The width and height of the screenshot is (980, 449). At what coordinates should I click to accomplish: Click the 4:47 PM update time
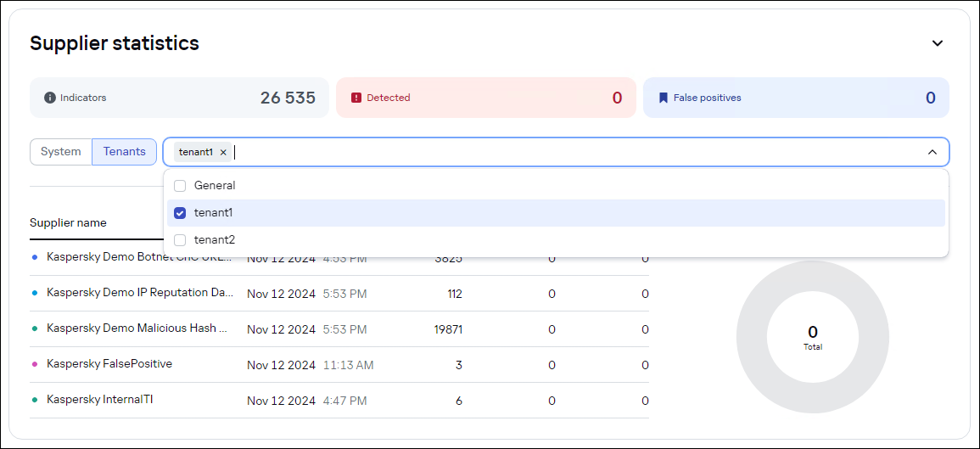click(345, 401)
